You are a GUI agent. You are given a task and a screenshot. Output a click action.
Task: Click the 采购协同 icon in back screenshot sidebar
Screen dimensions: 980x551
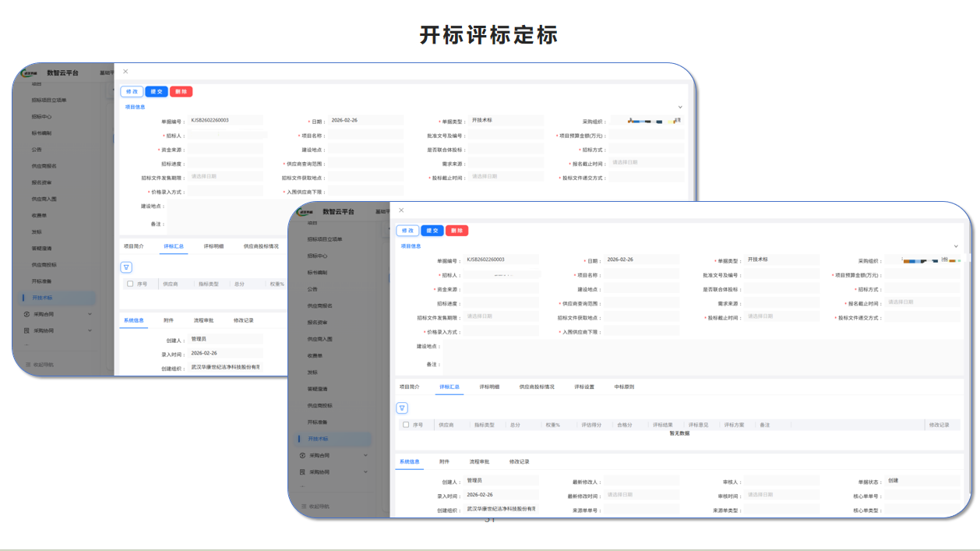[26, 330]
